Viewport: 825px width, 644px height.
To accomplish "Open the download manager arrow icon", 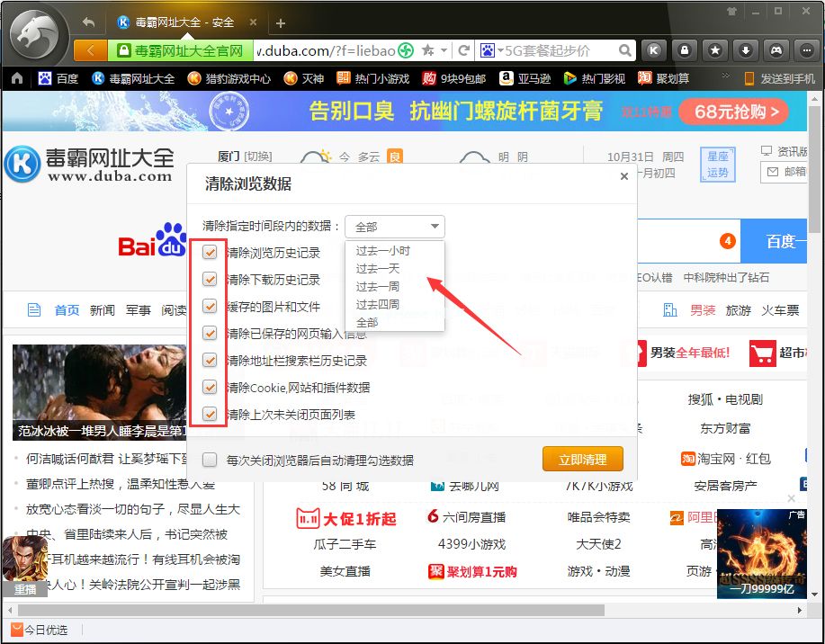I will point(746,50).
